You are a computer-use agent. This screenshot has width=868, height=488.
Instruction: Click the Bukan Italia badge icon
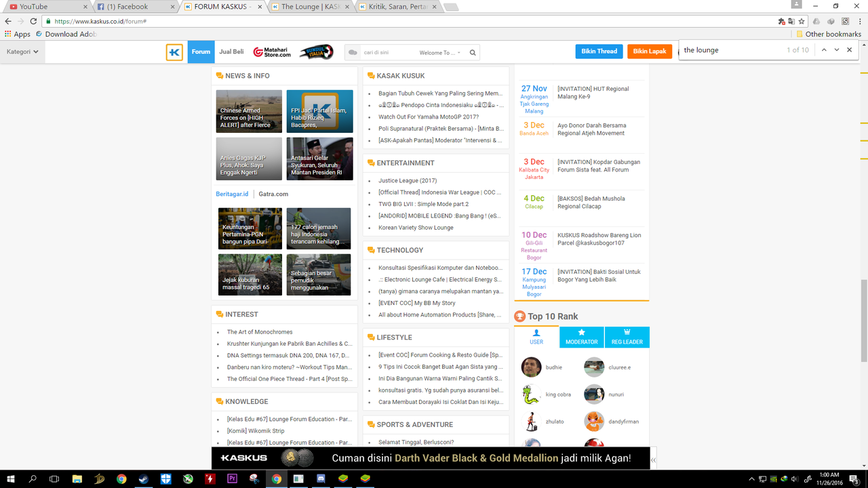click(317, 52)
